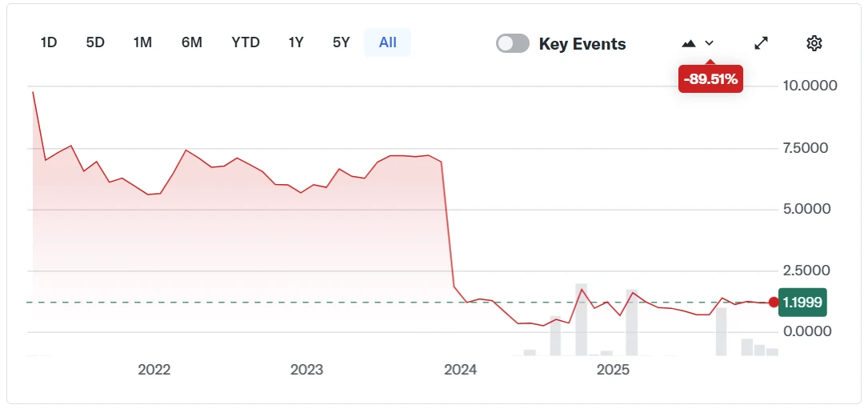
Task: Click the -89.51% change badge
Action: (x=710, y=79)
